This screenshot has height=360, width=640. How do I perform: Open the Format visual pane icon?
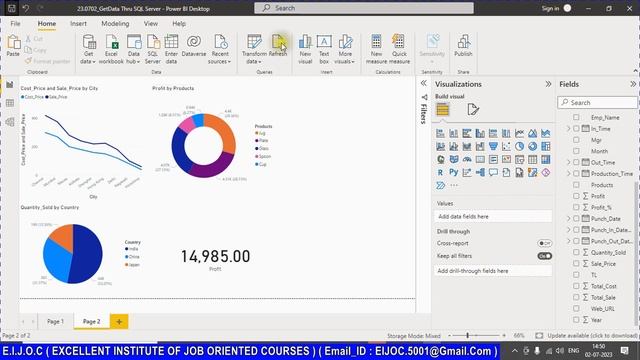[x=473, y=109]
